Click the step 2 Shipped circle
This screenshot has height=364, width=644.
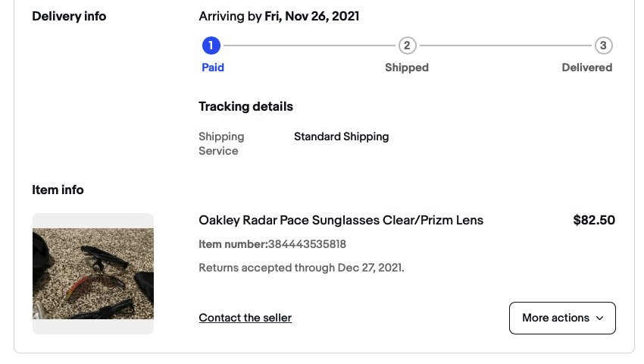[x=407, y=45]
